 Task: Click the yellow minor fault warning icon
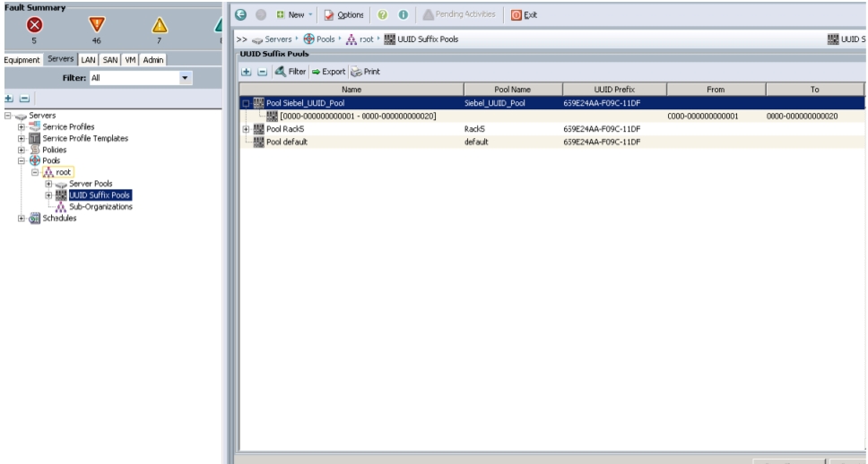pyautogui.click(x=160, y=25)
